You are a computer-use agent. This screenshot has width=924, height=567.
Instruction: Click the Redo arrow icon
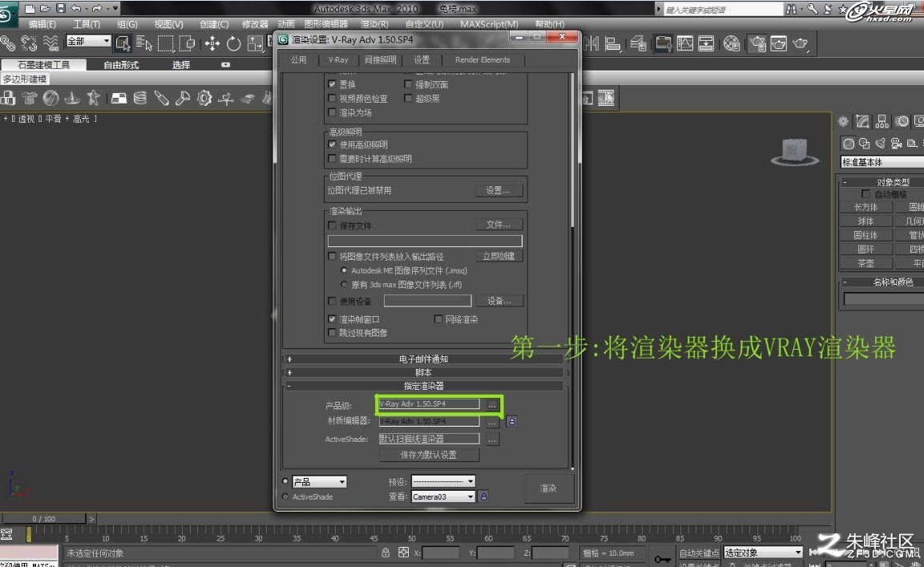[97, 9]
